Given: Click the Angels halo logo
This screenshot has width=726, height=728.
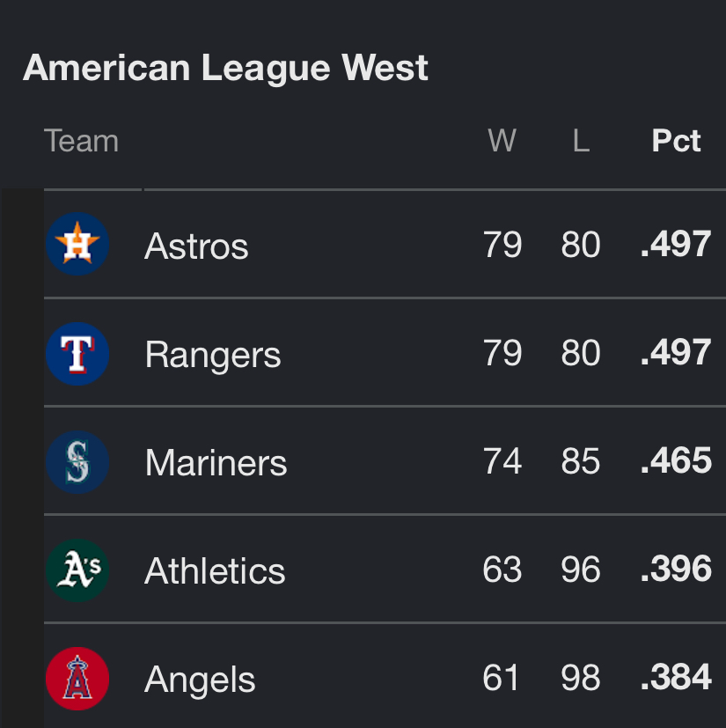Looking at the screenshot, I should click(x=77, y=679).
